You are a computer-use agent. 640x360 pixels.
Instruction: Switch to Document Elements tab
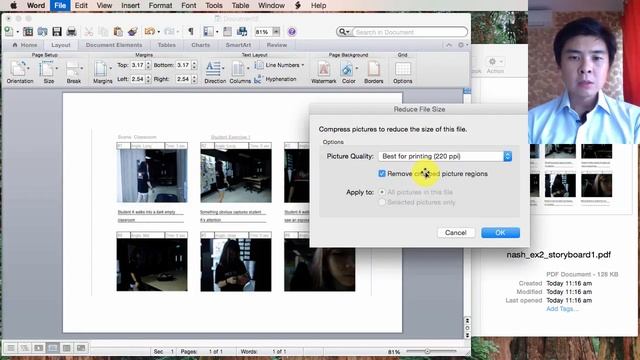tap(114, 45)
